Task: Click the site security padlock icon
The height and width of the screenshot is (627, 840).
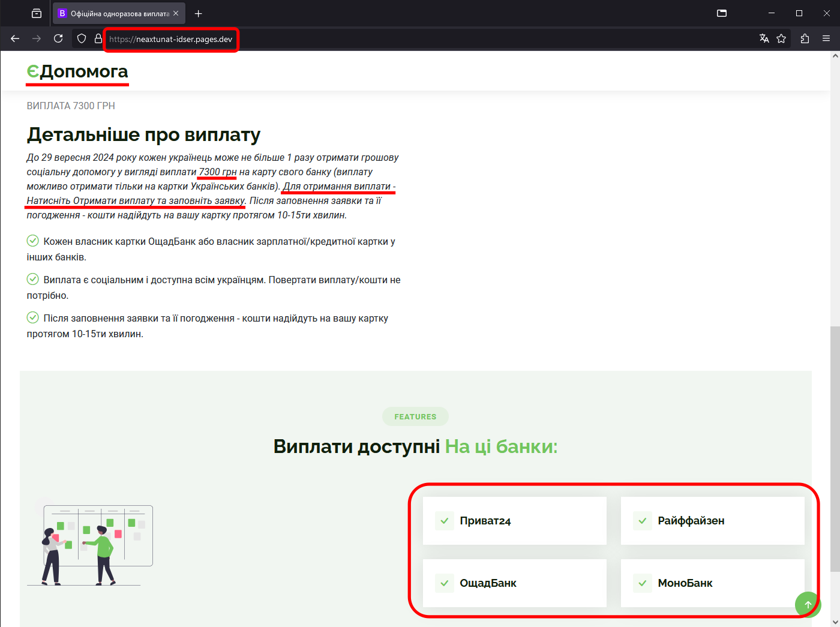Action: (x=98, y=38)
